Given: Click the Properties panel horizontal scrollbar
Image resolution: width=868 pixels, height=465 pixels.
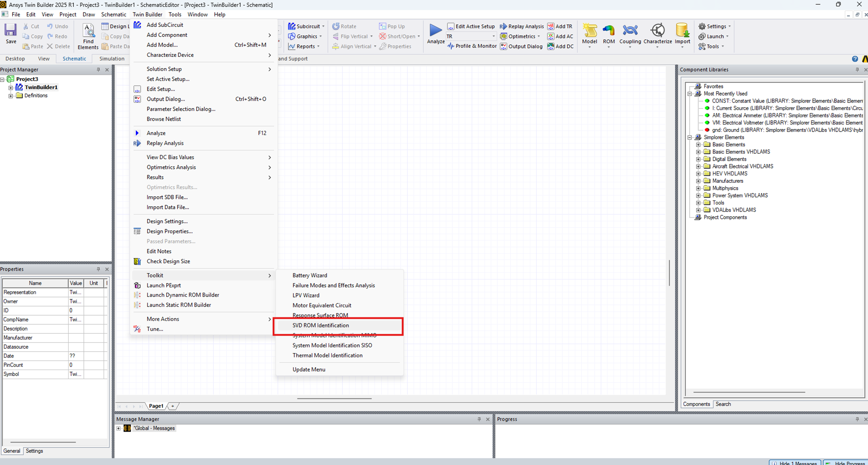Looking at the screenshot, I should (43, 442).
